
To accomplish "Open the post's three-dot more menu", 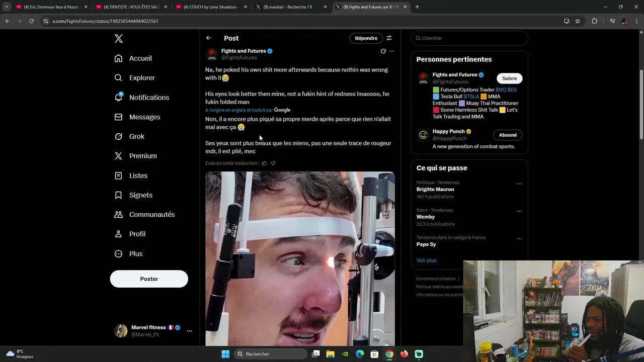I will click(392, 51).
